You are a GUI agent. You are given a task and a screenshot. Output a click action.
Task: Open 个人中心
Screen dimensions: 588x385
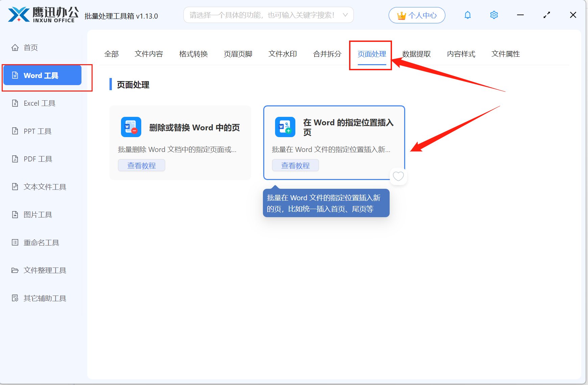point(417,15)
